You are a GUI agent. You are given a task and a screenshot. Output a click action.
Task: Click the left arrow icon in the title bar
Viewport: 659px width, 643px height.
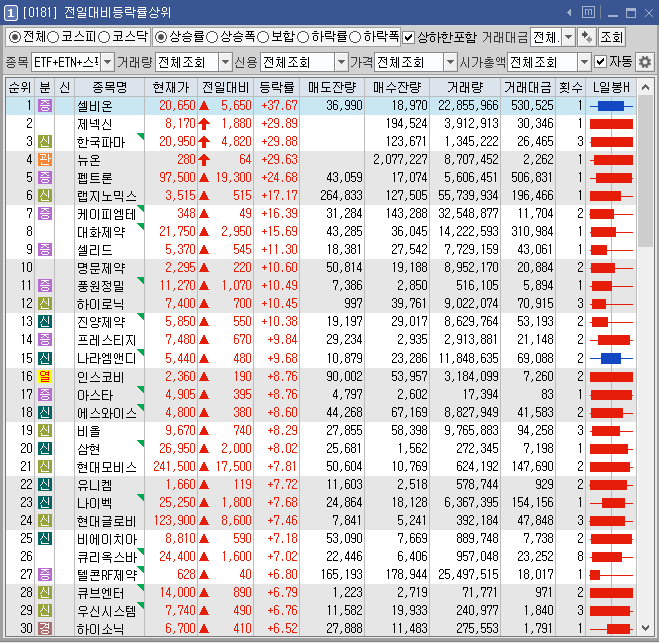click(x=569, y=13)
